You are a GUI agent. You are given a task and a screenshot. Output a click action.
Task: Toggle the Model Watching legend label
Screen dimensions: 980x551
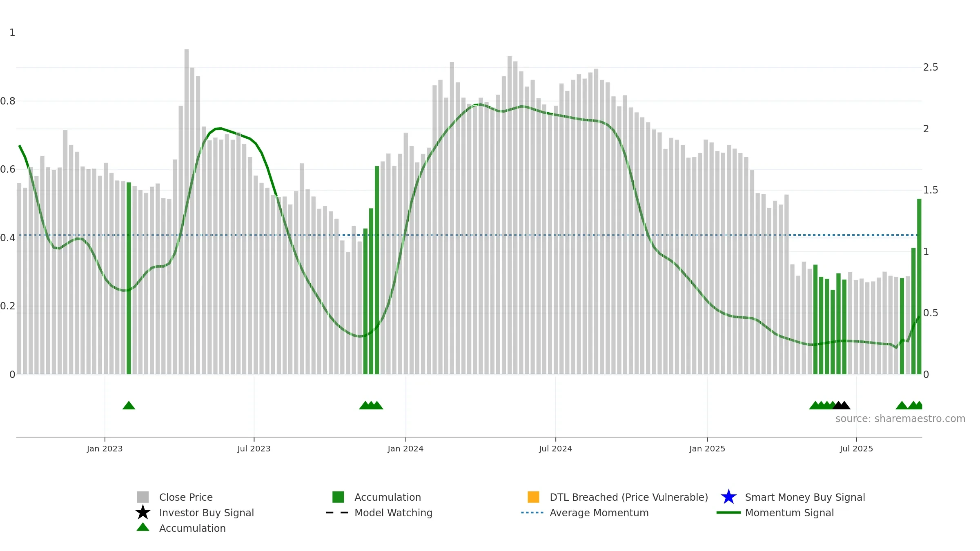(393, 513)
